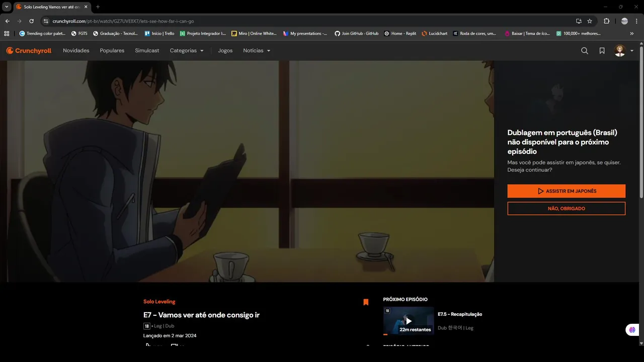Image resolution: width=644 pixels, height=362 pixels.
Task: Click the browser forward arrow
Action: 19,21
